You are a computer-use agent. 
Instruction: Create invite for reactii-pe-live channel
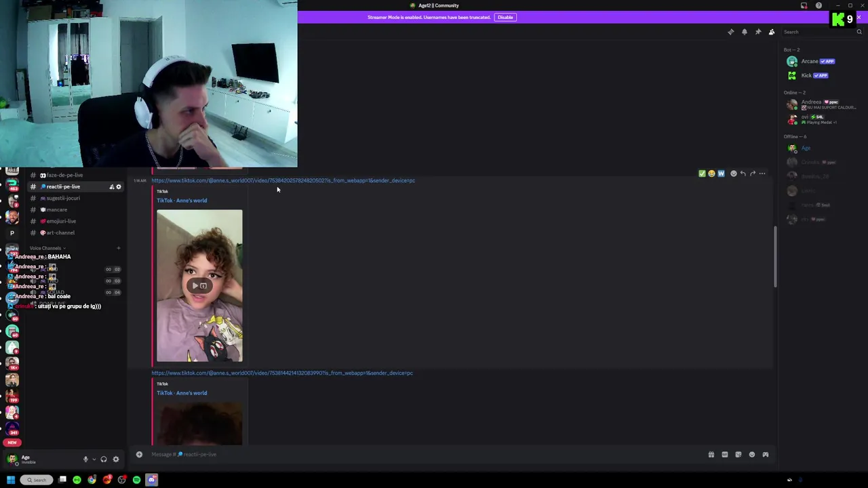point(112,187)
